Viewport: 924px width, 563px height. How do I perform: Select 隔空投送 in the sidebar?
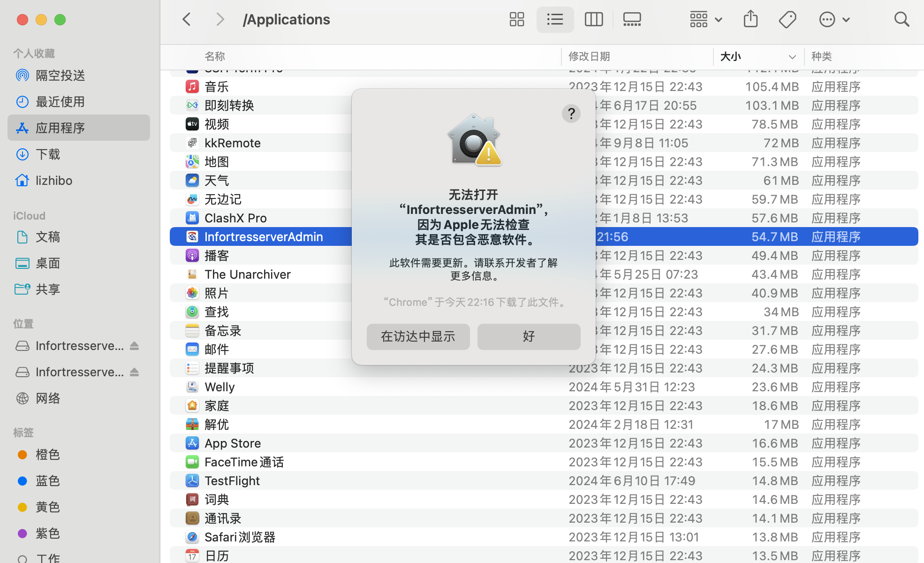(x=60, y=76)
